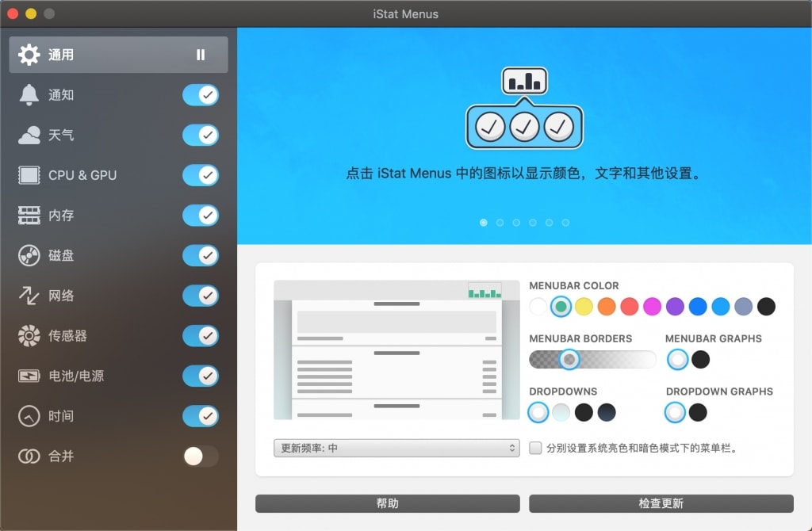Select the 电池/电源 battery icon

point(29,376)
